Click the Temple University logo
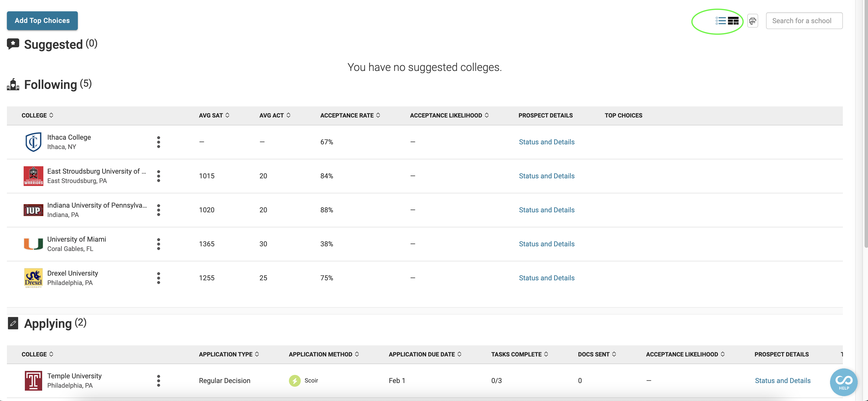868x401 pixels. (x=33, y=381)
